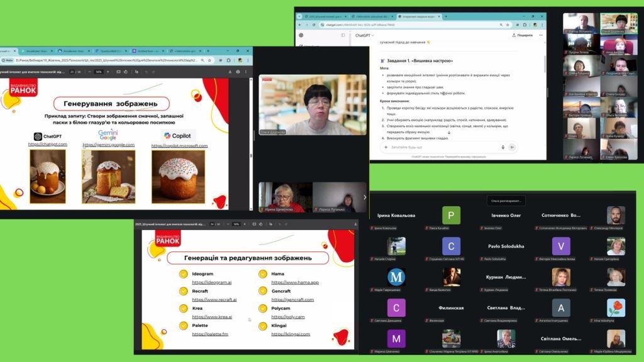Viewport: 644px width, 362px height.
Task: Open the https://copilot.microsoft.com link
Action: click(x=179, y=146)
